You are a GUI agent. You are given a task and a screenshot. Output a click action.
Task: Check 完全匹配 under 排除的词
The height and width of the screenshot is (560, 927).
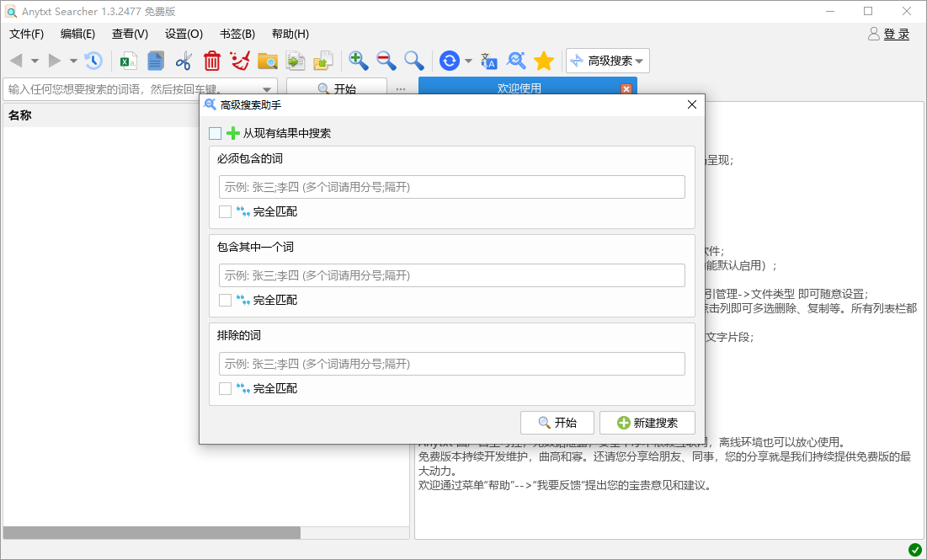pos(223,388)
